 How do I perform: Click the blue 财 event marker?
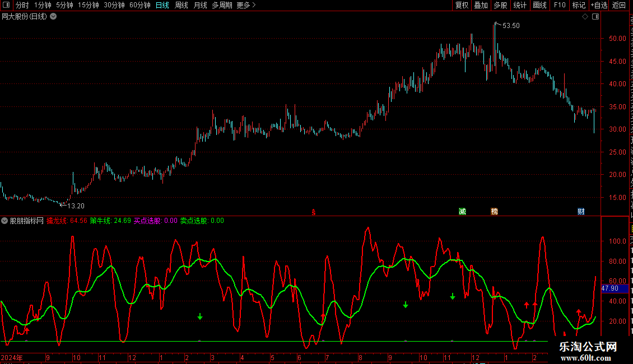pyautogui.click(x=581, y=212)
